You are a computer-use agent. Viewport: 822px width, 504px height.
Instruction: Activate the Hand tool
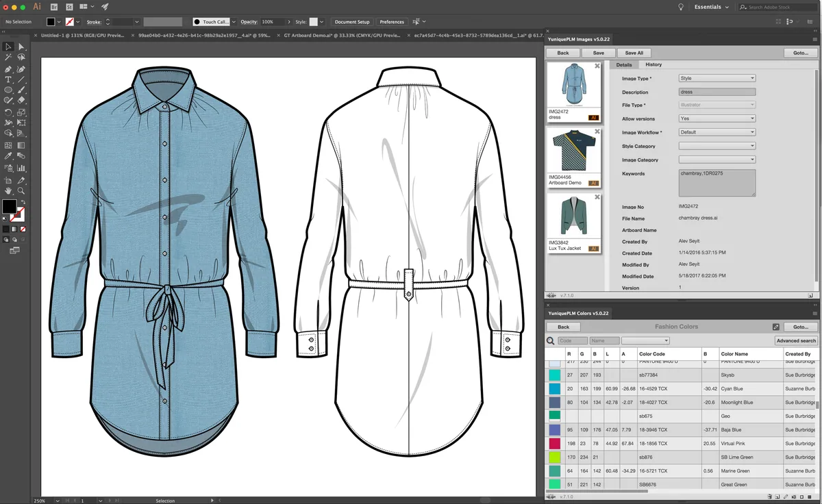(8, 190)
